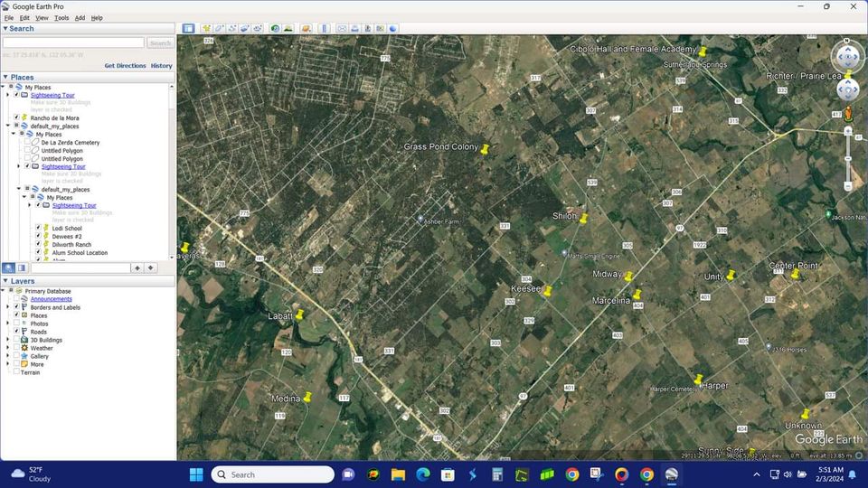Image resolution: width=868 pixels, height=488 pixels.
Task: Toggle the sidebar show/hide toolbar button
Action: [188, 28]
